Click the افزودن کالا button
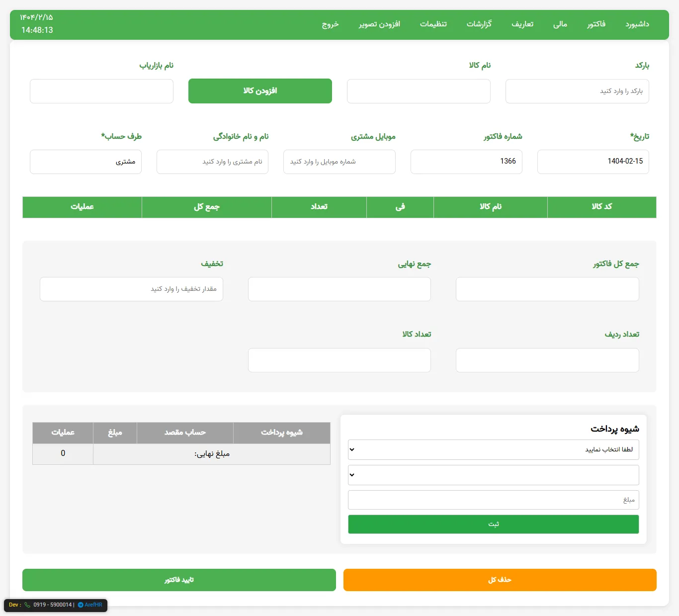 (x=260, y=91)
